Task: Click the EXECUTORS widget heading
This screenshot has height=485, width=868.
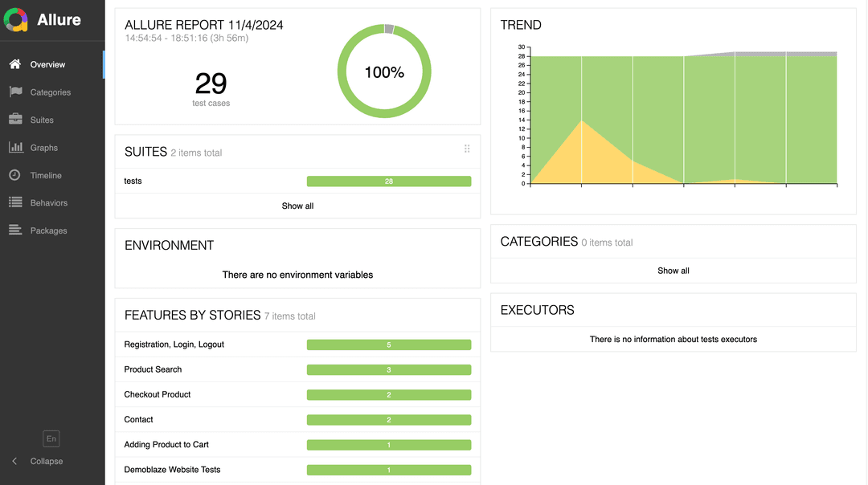Action: [537, 310]
